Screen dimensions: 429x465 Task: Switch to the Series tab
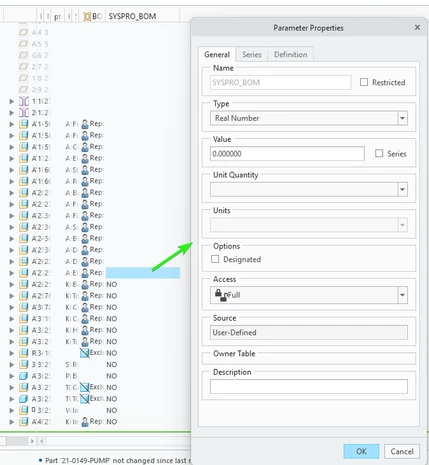tap(252, 54)
